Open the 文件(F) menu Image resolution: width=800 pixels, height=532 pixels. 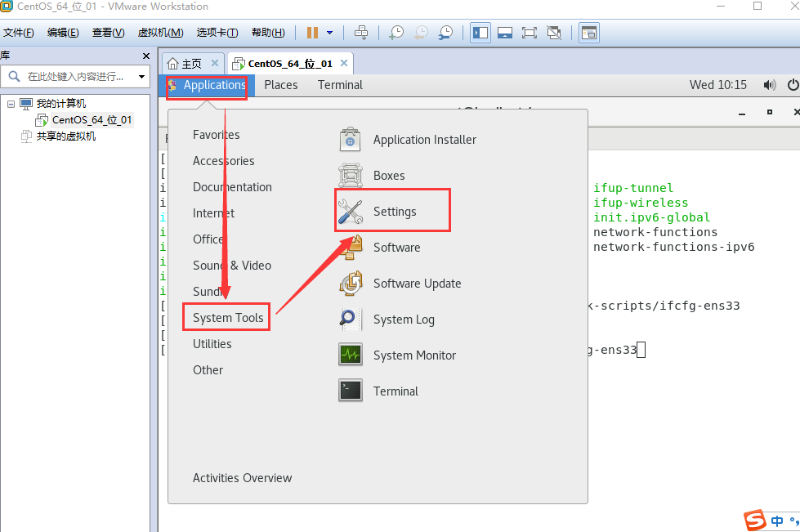pos(18,33)
